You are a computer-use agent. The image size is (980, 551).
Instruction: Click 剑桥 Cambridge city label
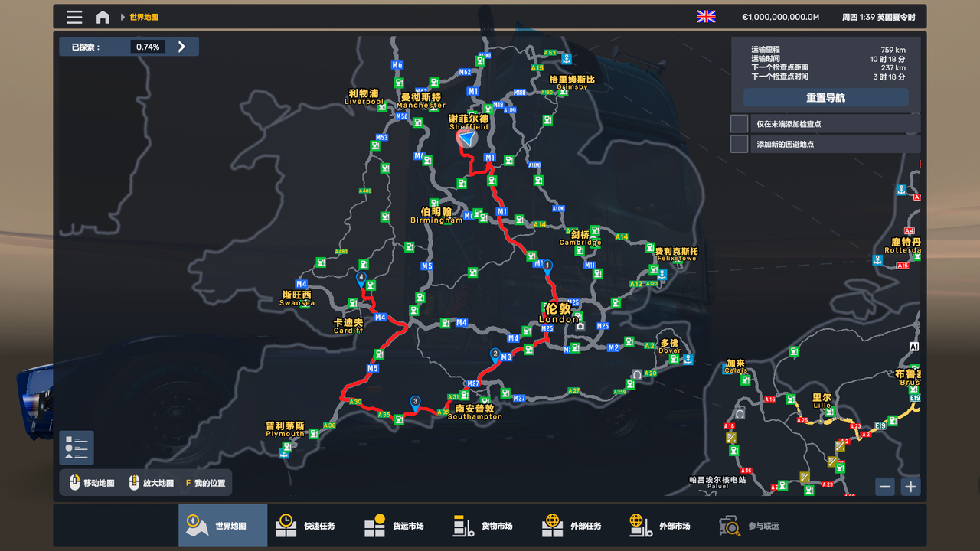(x=580, y=239)
